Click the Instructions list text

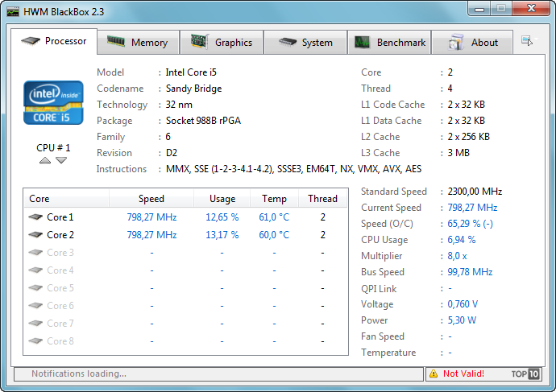[293, 169]
